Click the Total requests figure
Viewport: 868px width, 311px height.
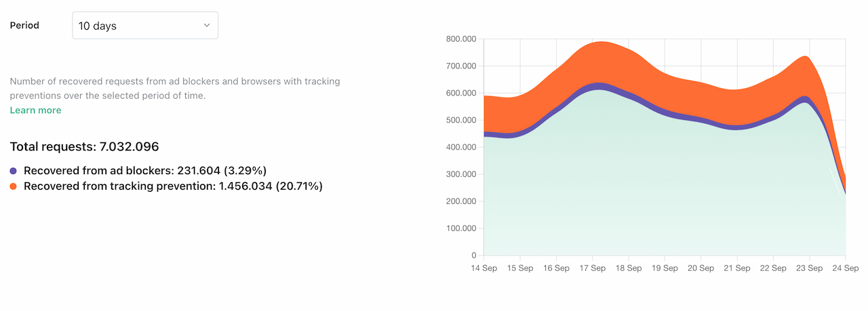84,146
